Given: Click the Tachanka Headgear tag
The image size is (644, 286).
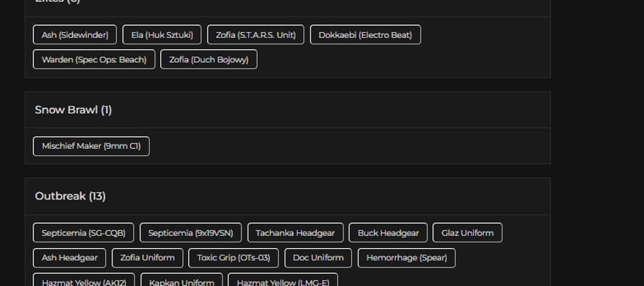Looking at the screenshot, I should tap(296, 233).
